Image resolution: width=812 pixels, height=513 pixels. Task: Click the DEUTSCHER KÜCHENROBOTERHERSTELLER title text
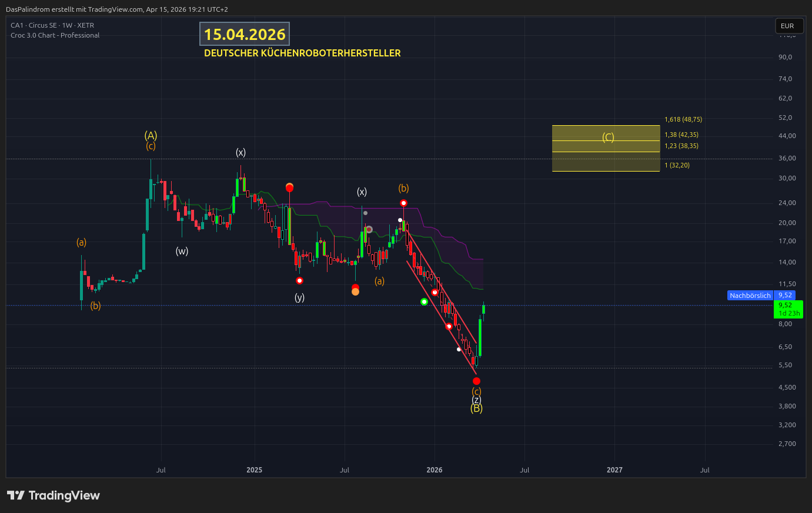coord(302,53)
